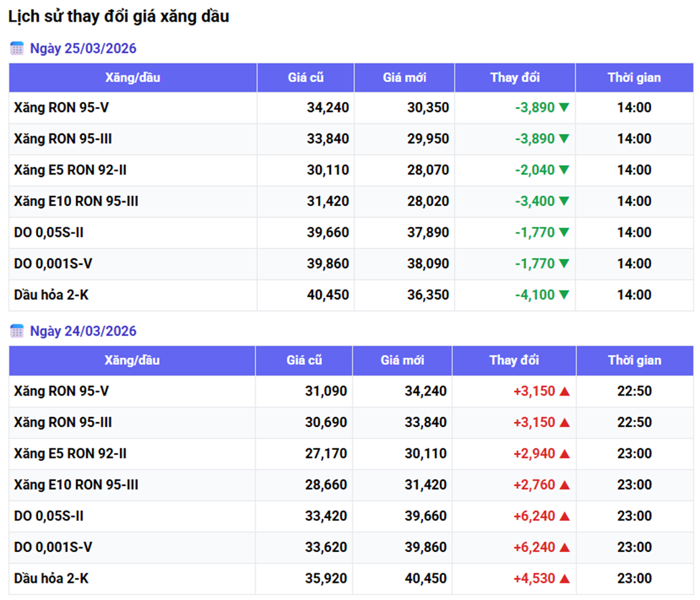The width and height of the screenshot is (700, 600).
Task: Click green down arrow for Dầu hỏa 2-K
Action: (564, 295)
